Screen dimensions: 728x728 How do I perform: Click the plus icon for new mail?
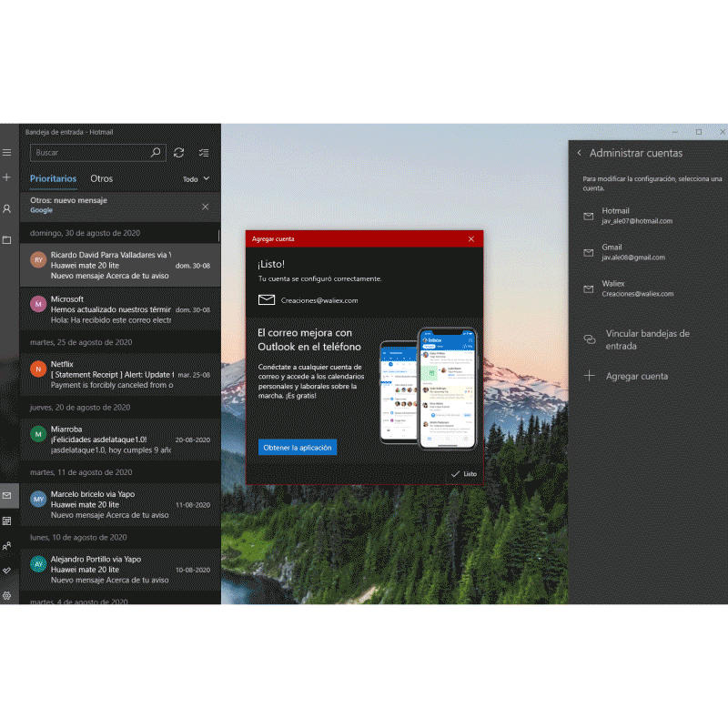click(7, 177)
